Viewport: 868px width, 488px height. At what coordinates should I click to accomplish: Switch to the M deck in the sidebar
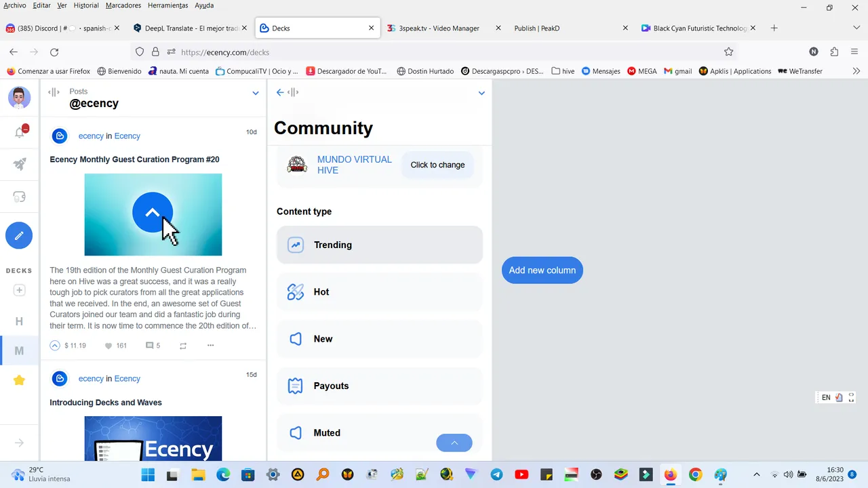tap(19, 350)
